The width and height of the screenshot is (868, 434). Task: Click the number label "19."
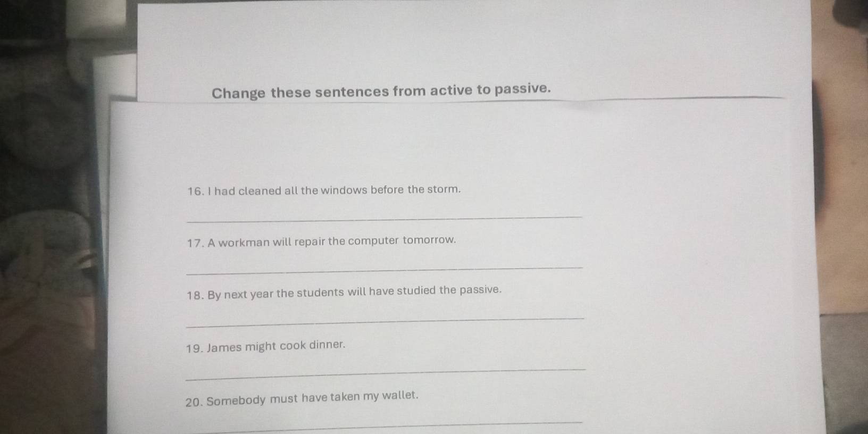195,349
